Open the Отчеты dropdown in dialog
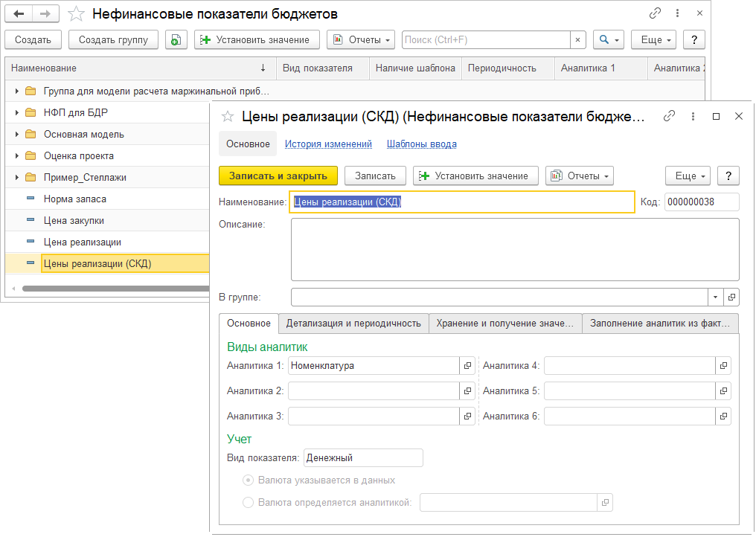This screenshot has height=537, width=756. [x=579, y=176]
